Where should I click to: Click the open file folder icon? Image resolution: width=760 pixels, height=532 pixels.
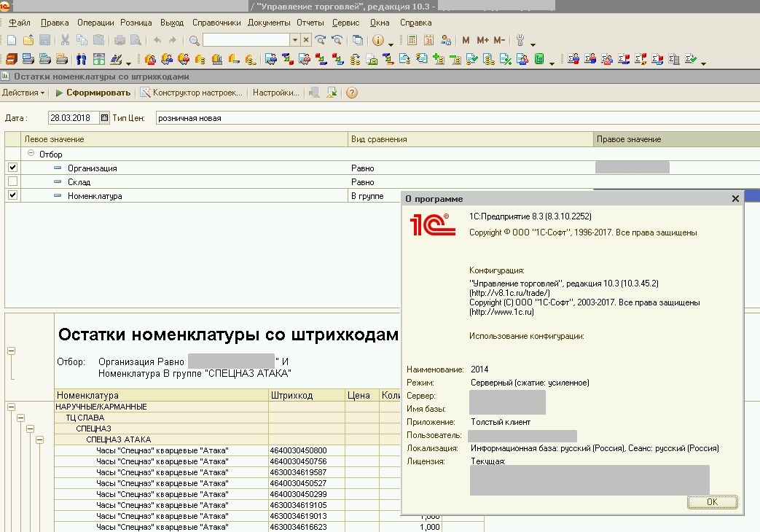click(28, 40)
